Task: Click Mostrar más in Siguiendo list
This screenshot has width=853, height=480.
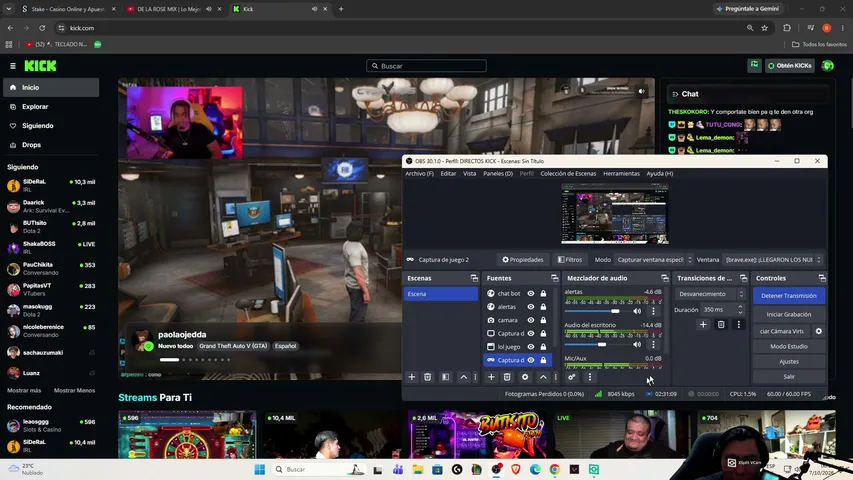Action: click(24, 390)
